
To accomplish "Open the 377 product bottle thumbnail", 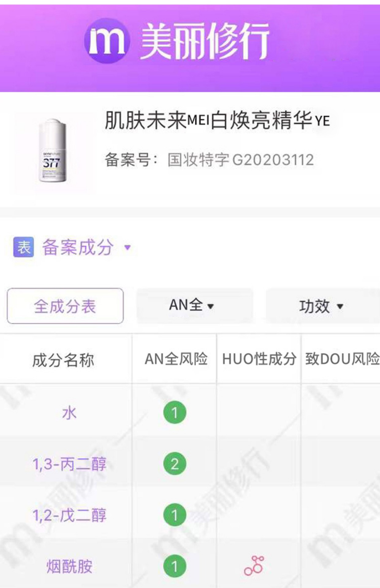I will 52,151.
